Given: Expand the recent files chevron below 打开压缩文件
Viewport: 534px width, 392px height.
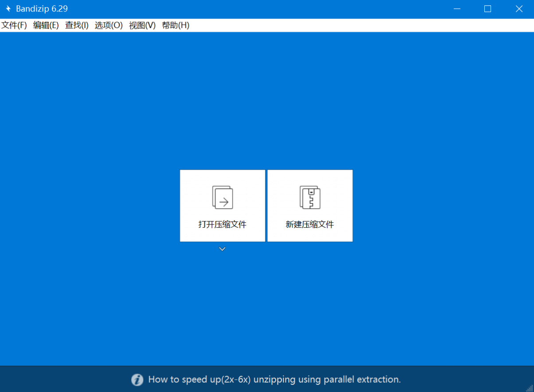Looking at the screenshot, I should [x=222, y=249].
